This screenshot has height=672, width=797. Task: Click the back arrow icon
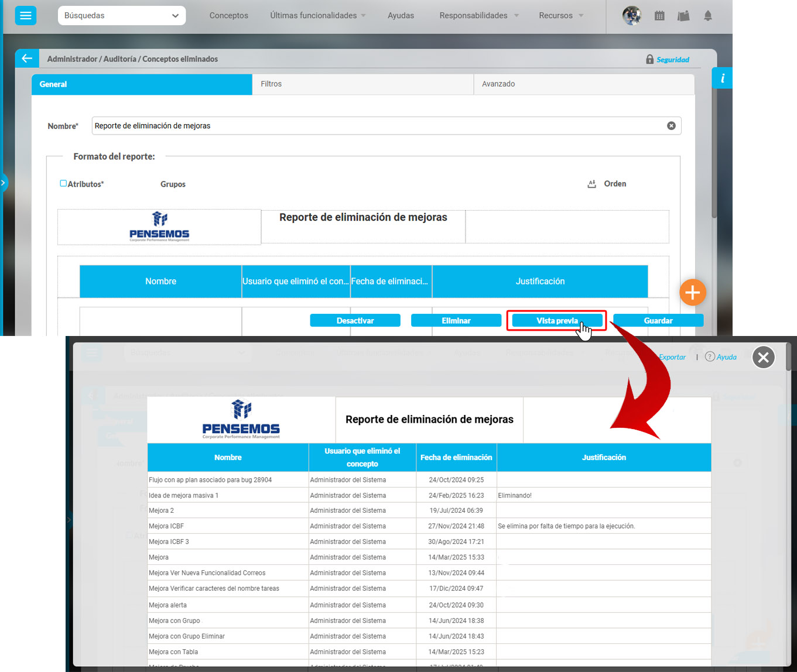(x=27, y=59)
